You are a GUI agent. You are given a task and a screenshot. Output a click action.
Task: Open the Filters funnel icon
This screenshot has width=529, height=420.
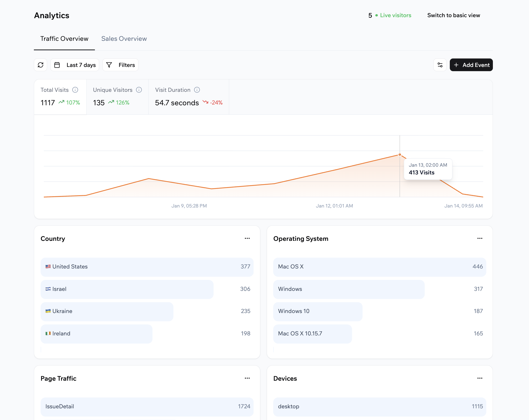pos(109,65)
